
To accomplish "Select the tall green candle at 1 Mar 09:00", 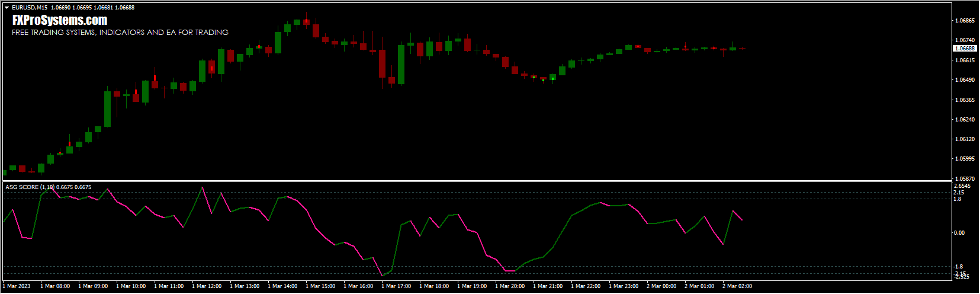I will coord(107,108).
